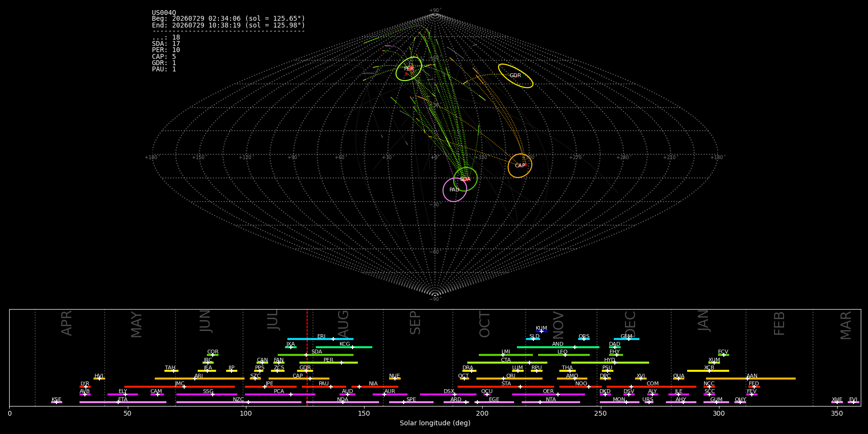This screenshot has width=868, height=434.
Task: Click the green LEO shower bar
Action: click(x=564, y=355)
